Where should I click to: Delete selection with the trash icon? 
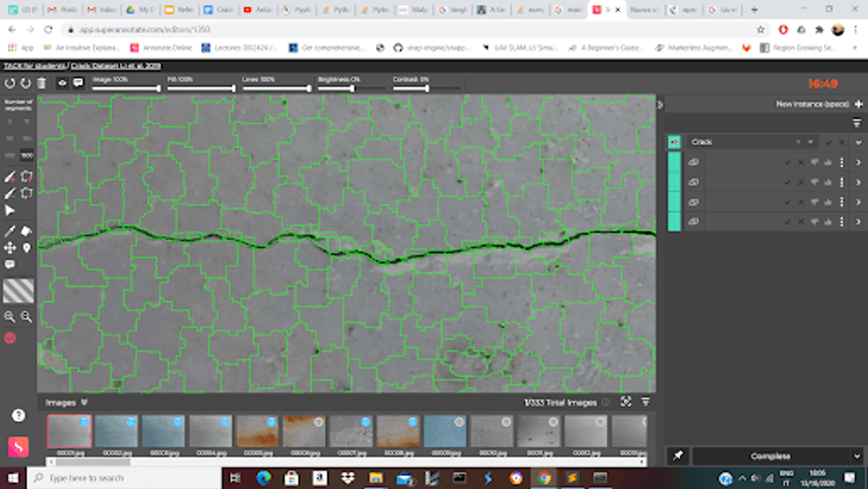pyautogui.click(x=42, y=83)
